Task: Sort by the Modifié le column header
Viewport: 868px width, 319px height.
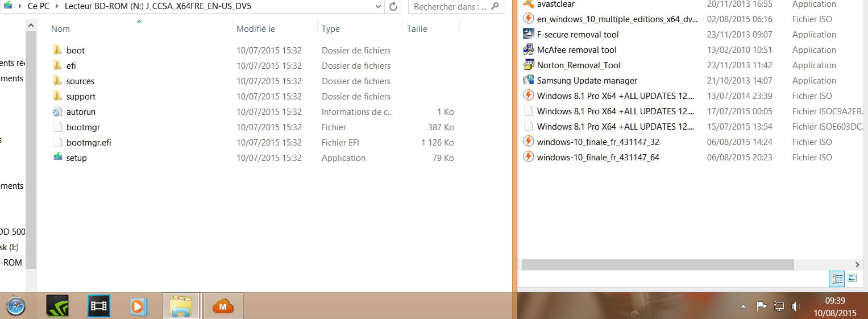Action: (256, 28)
